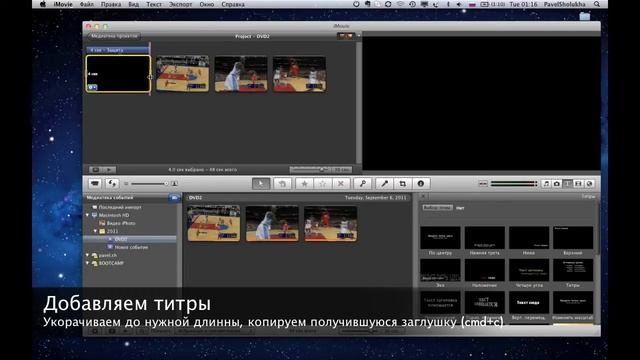Toggle the event library camera filter button

(174, 198)
